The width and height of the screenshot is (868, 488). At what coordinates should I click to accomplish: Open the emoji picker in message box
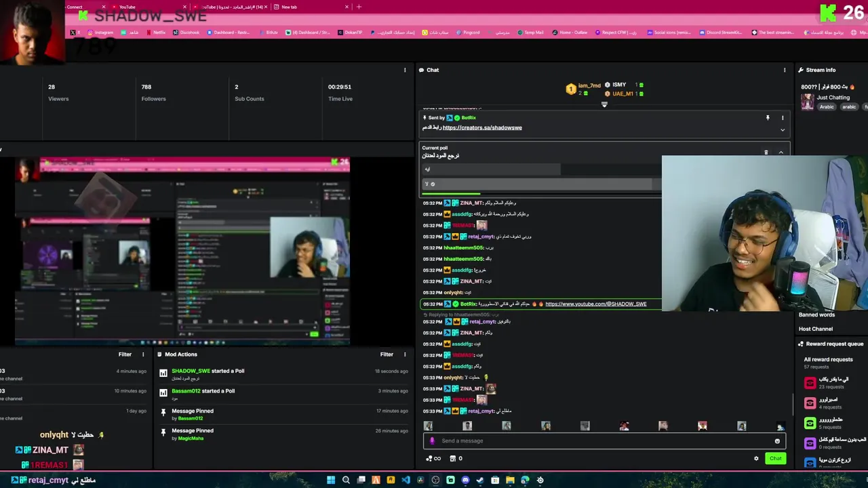[777, 441]
